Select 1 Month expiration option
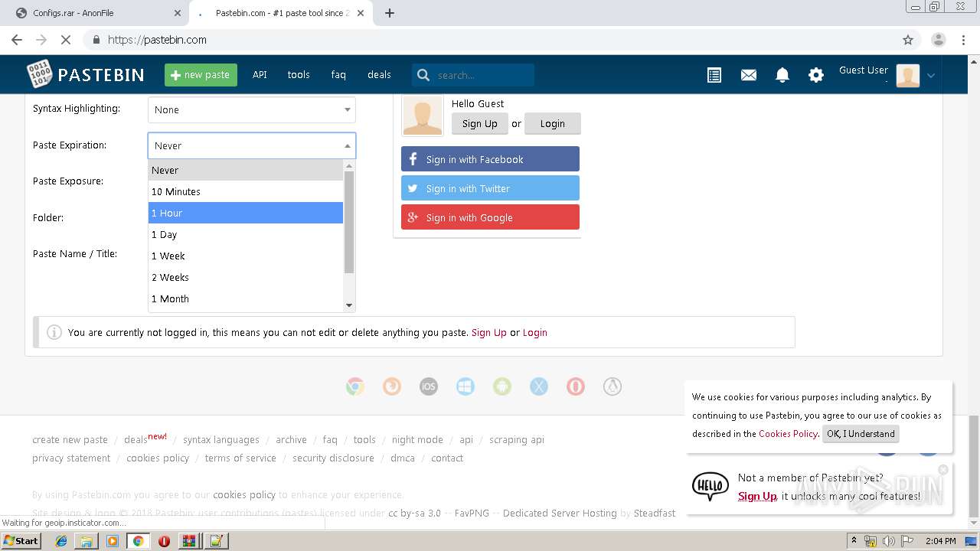 click(x=246, y=298)
